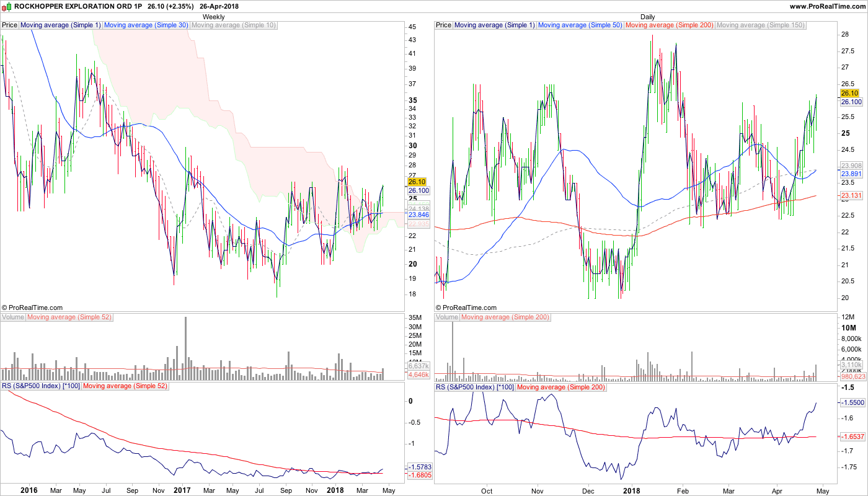Select red Moving average (Simple 200) Daily price label
The height and width of the screenshot is (496, 868).
click(669, 25)
